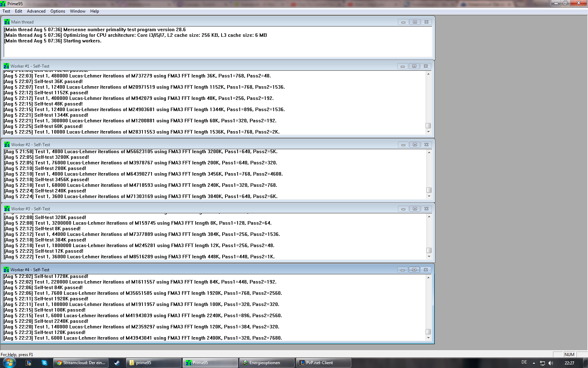This screenshot has width=588, height=368.
Task: Click the Worker #1 scrollbar thumb
Action: tap(428, 125)
